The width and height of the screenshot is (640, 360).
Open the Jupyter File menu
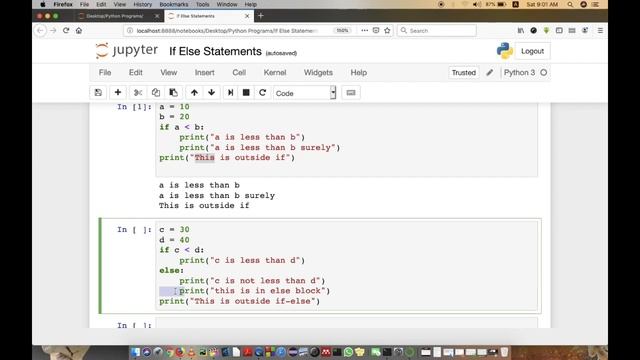coord(105,73)
